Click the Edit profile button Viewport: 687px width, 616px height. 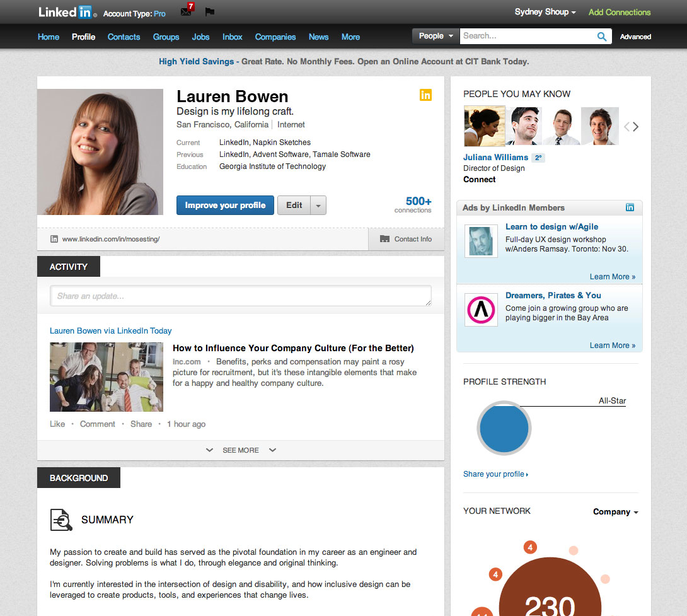[x=294, y=205]
